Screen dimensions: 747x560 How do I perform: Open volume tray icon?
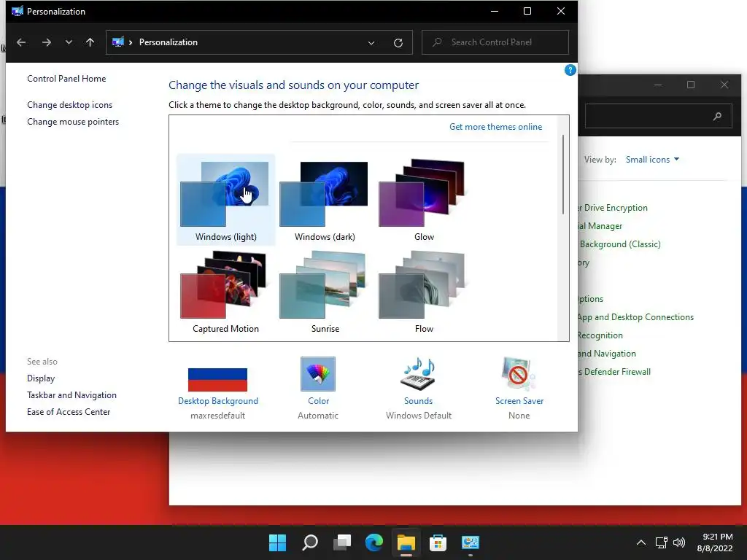pos(679,542)
